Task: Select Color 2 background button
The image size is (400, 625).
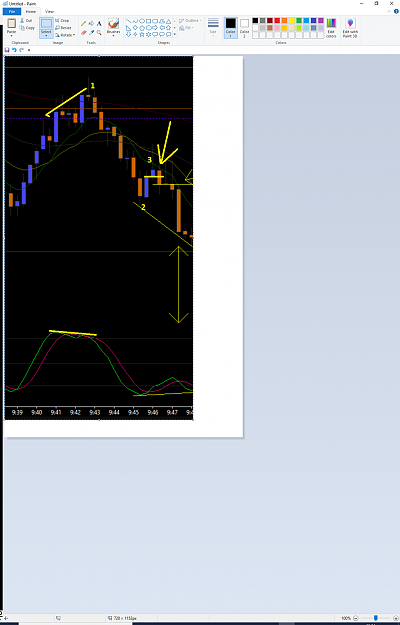Action: pyautogui.click(x=244, y=28)
